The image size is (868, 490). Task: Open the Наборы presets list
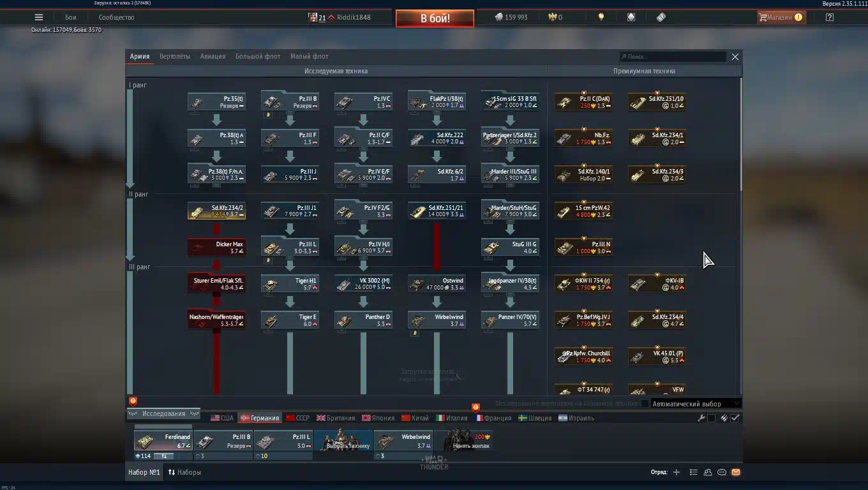click(x=184, y=472)
